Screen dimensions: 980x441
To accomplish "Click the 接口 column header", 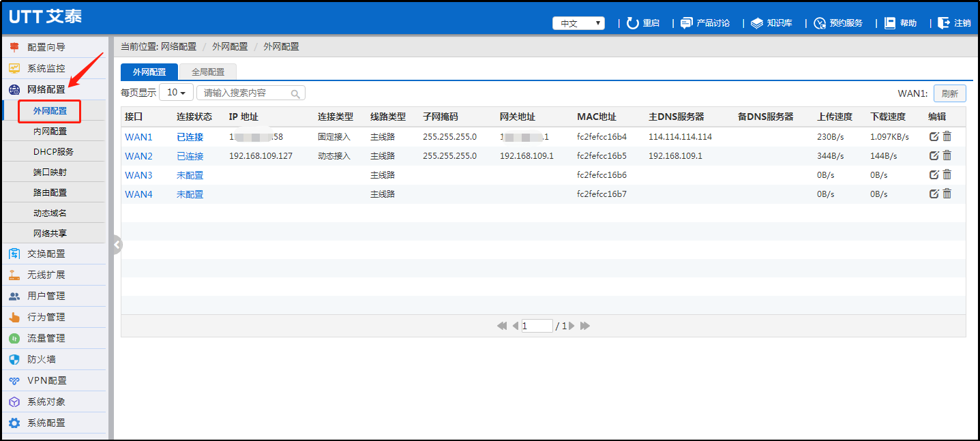I will (x=134, y=117).
